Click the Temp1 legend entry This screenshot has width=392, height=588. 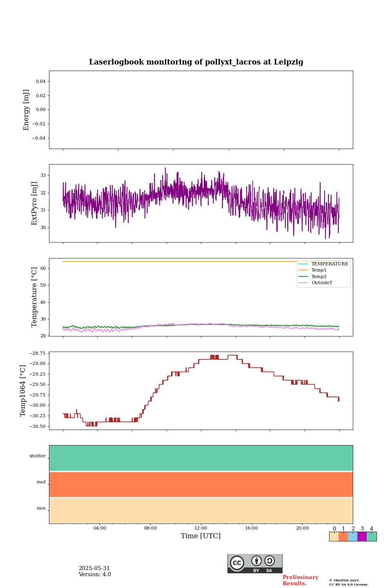313,270
